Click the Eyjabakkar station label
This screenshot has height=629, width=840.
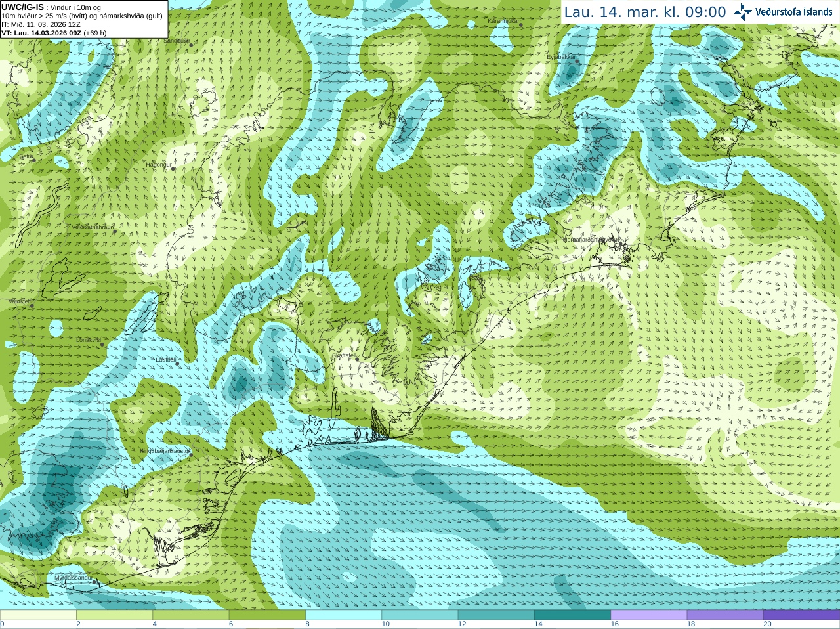pyautogui.click(x=561, y=57)
